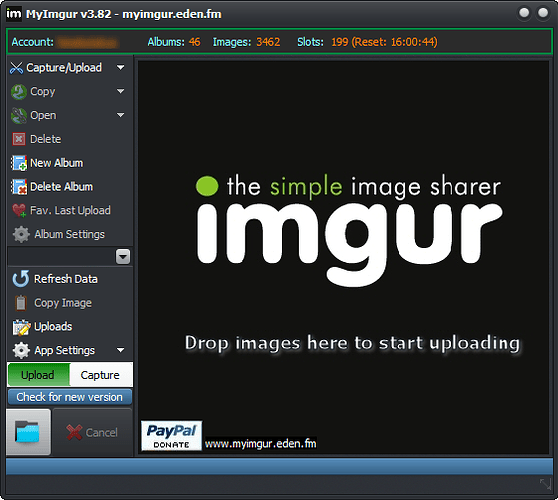Click the Account: label

pos(33,42)
